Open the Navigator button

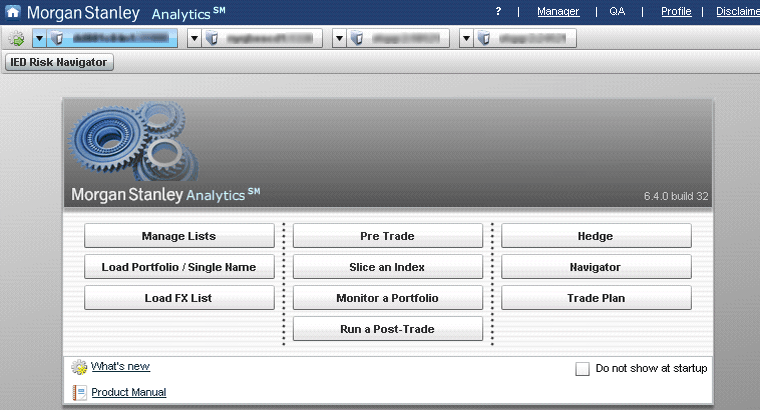[596, 267]
